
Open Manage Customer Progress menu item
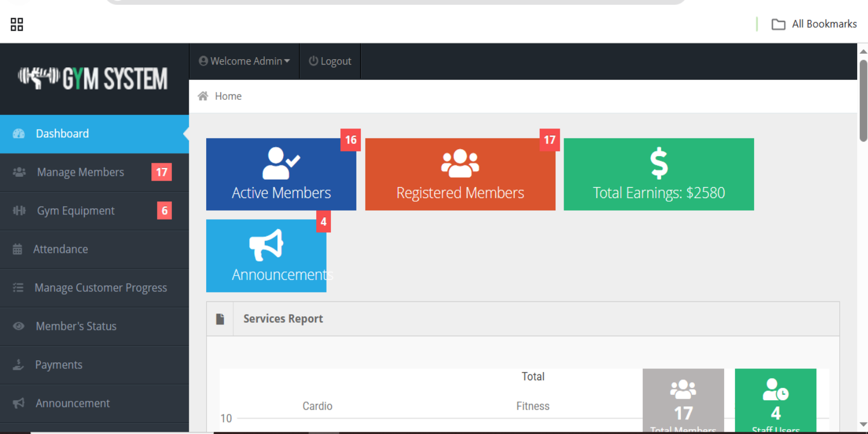click(94, 288)
